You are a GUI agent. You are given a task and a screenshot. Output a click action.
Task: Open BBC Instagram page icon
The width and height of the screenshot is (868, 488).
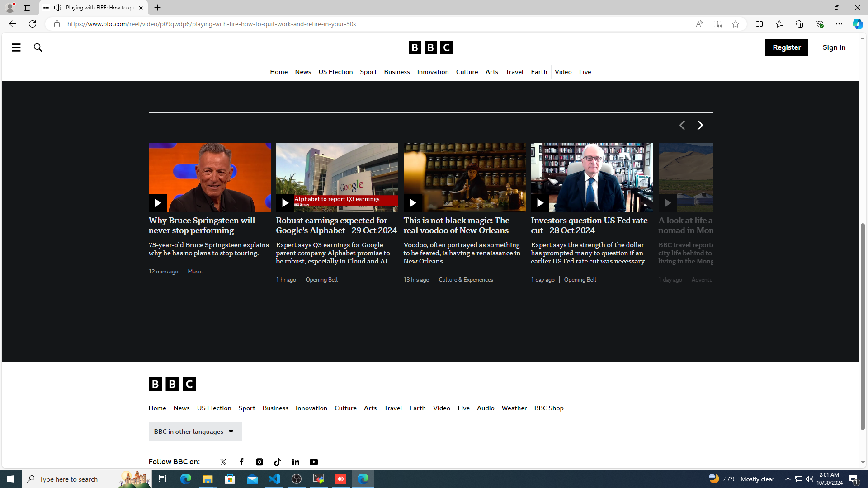point(259,462)
